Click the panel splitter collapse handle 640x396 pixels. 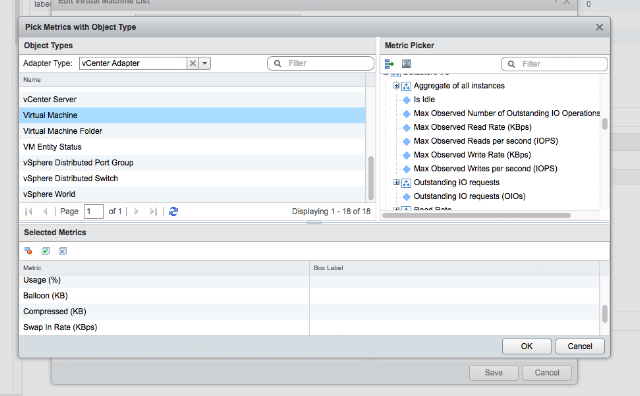[314, 222]
